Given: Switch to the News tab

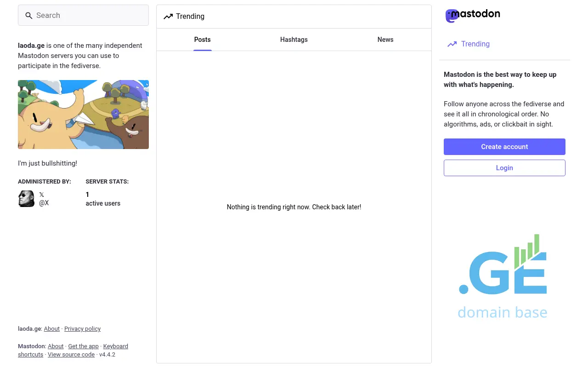Looking at the screenshot, I should 385,40.
